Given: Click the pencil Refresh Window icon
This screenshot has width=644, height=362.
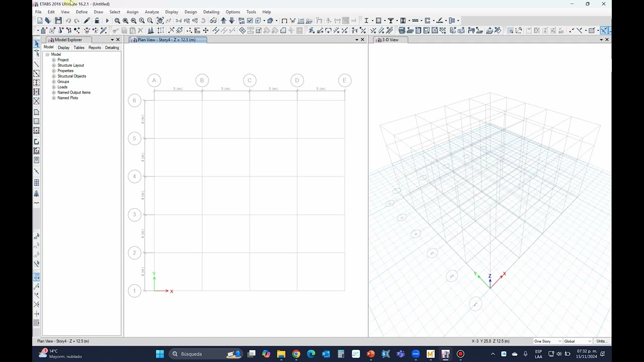Looking at the screenshot, I should click(87, 21).
